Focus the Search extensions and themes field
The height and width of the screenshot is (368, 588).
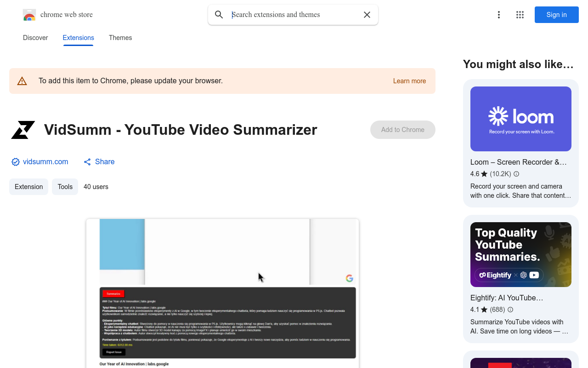[294, 15]
